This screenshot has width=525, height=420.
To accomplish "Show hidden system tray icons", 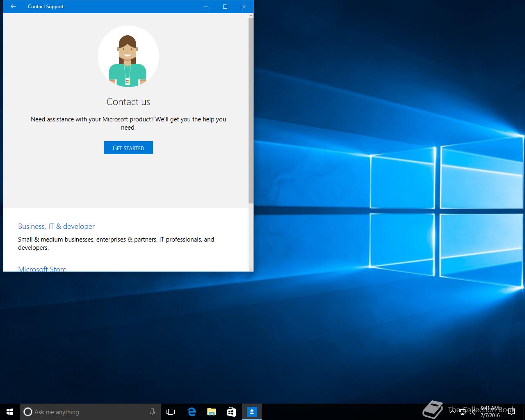I will pos(452,412).
